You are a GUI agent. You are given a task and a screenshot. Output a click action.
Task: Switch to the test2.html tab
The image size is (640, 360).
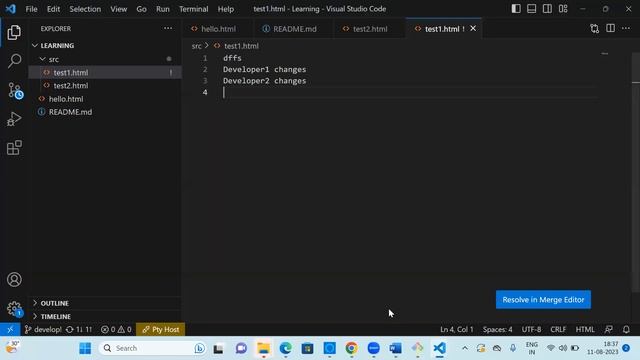click(x=370, y=29)
